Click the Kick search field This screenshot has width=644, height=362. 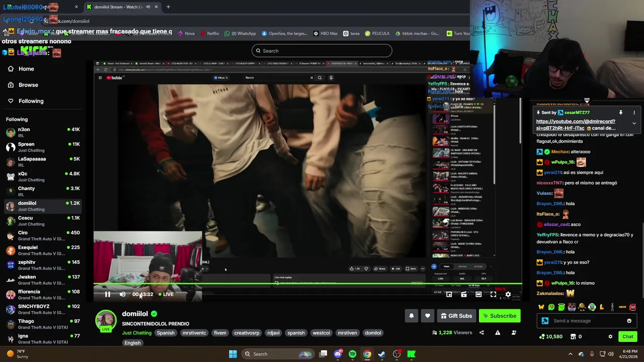pyautogui.click(x=322, y=51)
